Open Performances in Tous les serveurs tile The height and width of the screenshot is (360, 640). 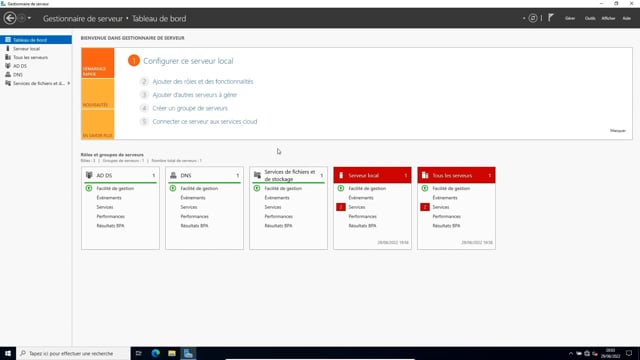(447, 216)
